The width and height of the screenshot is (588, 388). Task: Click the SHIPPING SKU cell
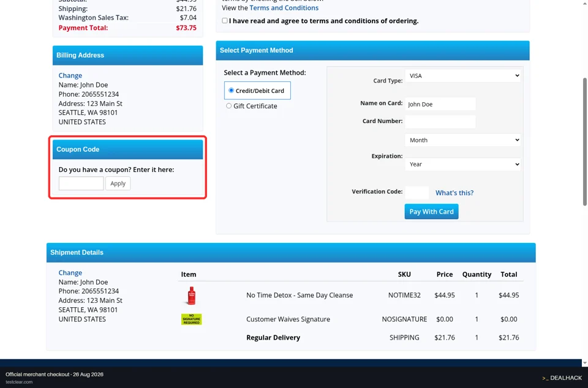(x=404, y=337)
